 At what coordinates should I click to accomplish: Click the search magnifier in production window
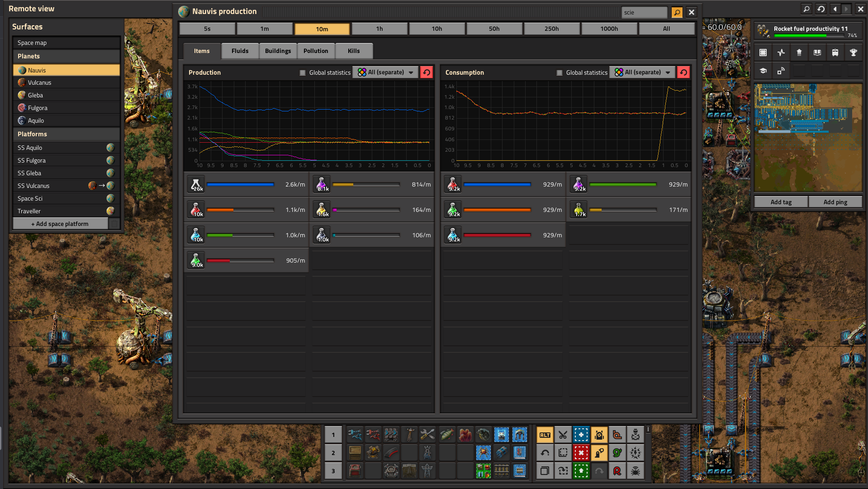[677, 12]
